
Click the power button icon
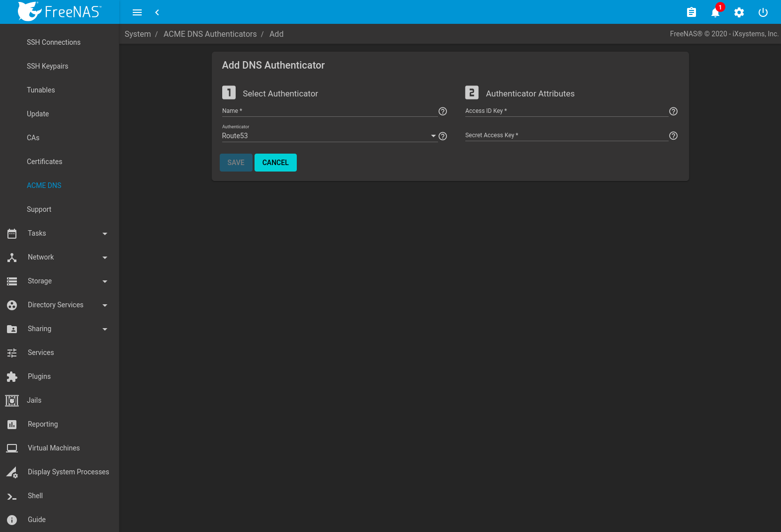(x=763, y=12)
